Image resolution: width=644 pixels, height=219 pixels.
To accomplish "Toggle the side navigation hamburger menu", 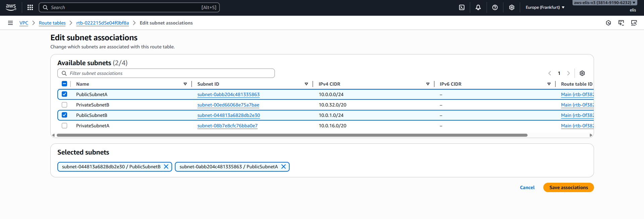I will pyautogui.click(x=10, y=23).
